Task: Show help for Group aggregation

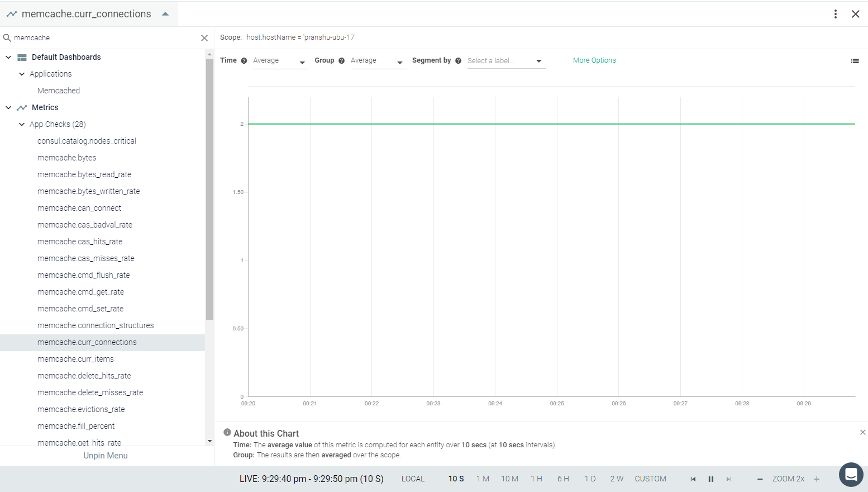Action: (x=341, y=61)
